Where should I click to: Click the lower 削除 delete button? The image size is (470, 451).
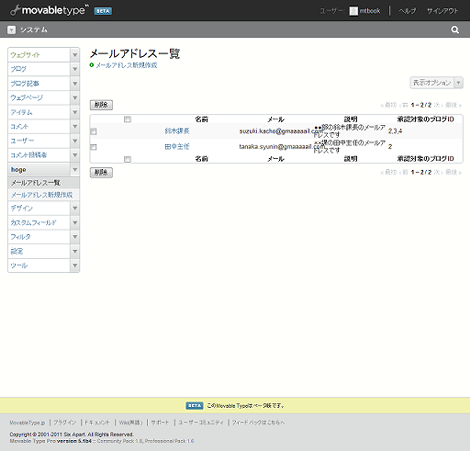[101, 172]
